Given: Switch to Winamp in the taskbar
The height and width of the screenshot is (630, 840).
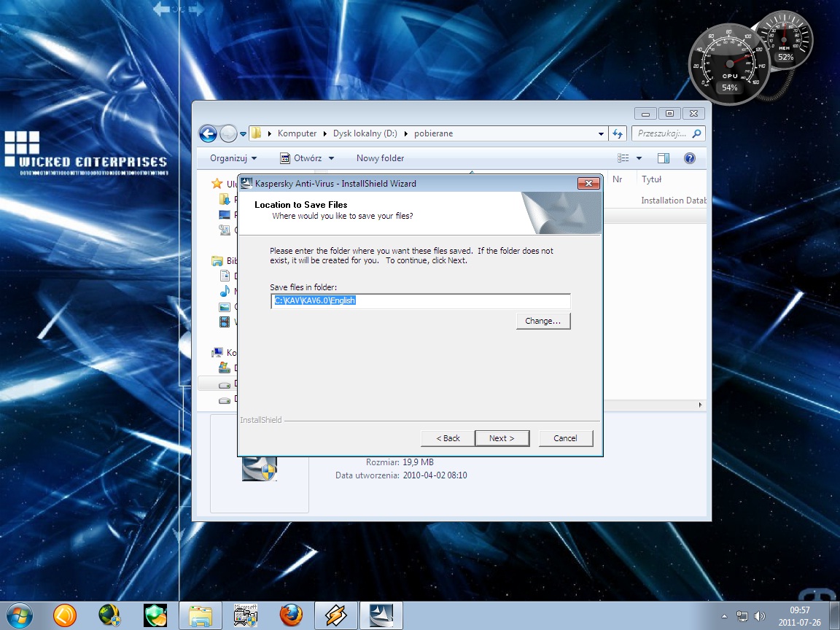Looking at the screenshot, I should coord(336,615).
